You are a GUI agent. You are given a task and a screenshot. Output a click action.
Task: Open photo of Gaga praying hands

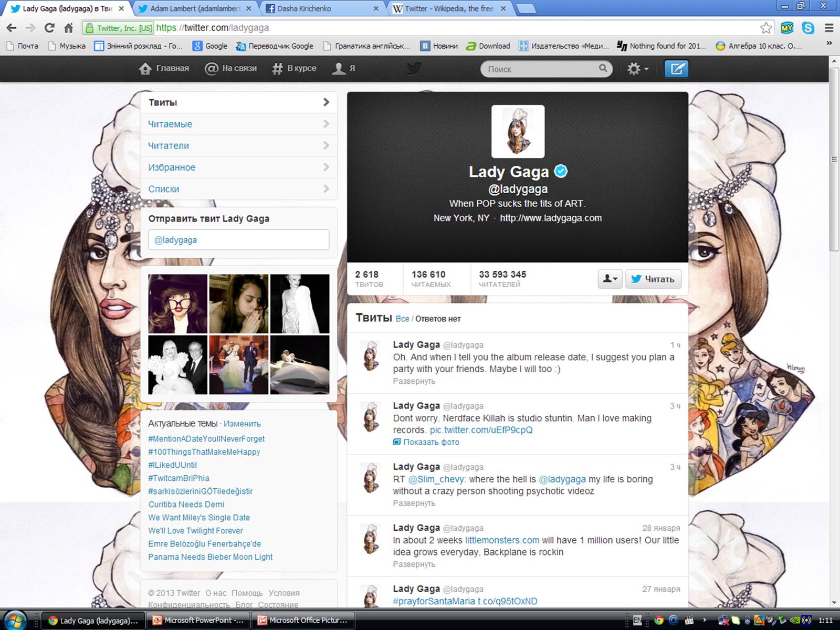[x=239, y=303]
